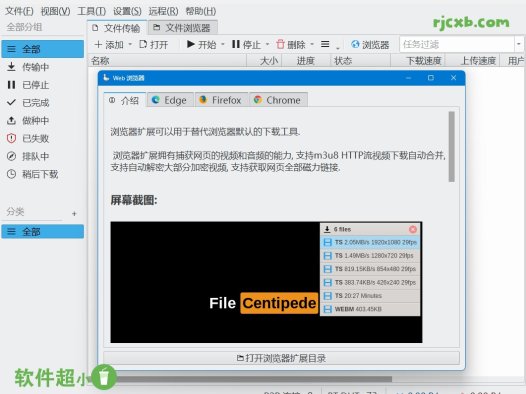Focus the 任务过滤 search field

[456, 44]
